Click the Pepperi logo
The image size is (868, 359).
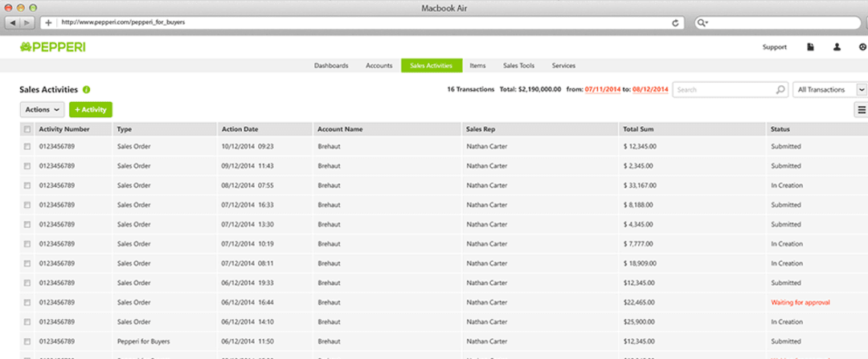(52, 47)
